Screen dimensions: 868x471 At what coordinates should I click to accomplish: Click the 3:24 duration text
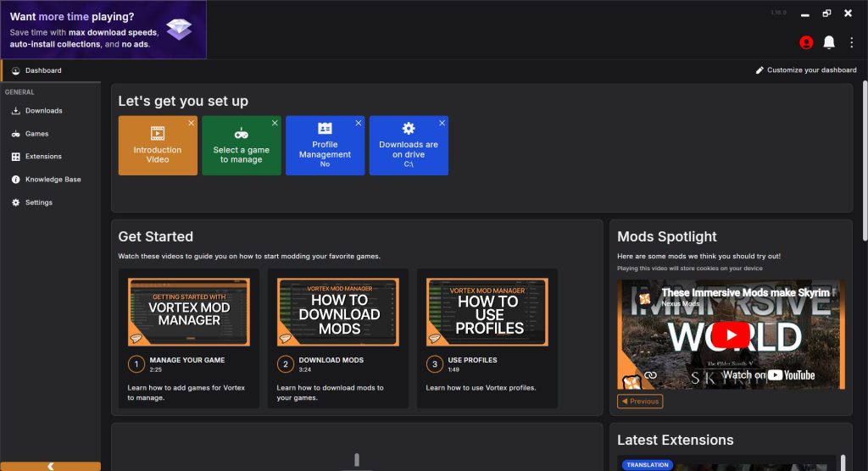pos(305,369)
